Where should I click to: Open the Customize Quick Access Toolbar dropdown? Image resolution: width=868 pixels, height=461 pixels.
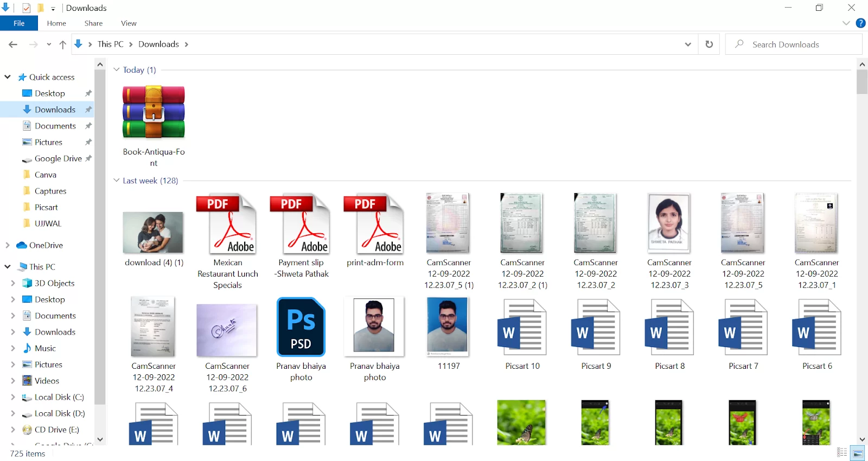(x=53, y=9)
